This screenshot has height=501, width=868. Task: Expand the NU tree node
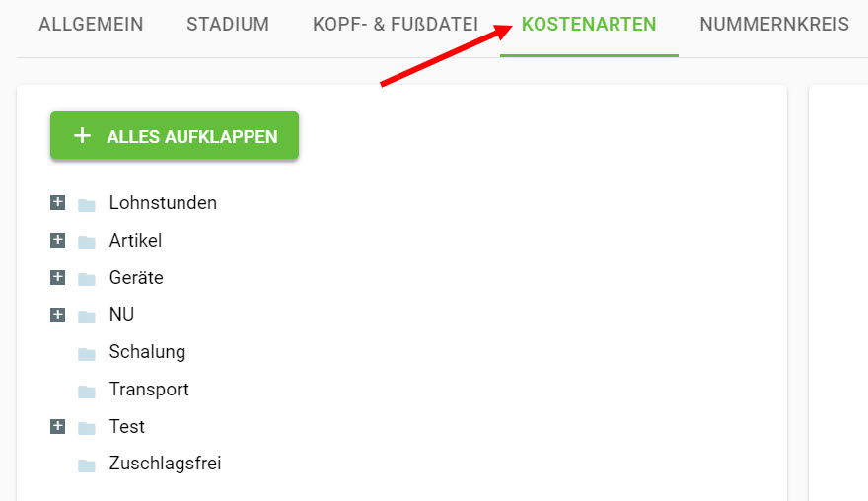57,315
